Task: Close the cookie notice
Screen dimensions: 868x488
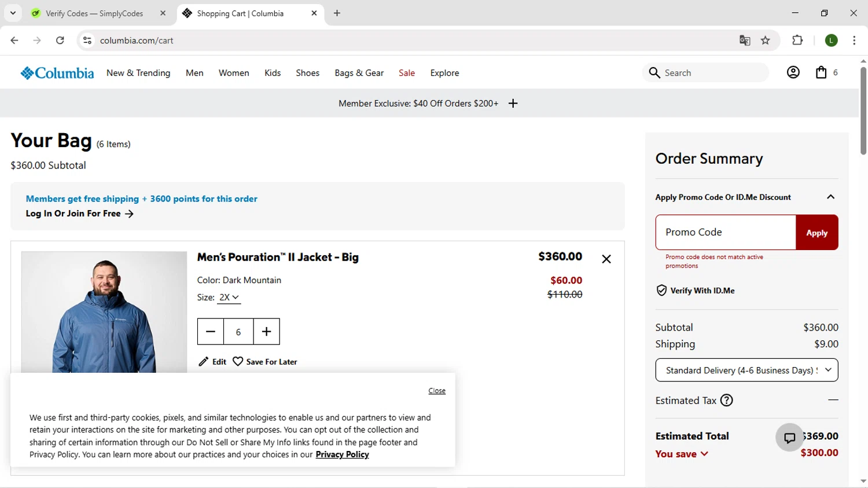Action: point(437,391)
